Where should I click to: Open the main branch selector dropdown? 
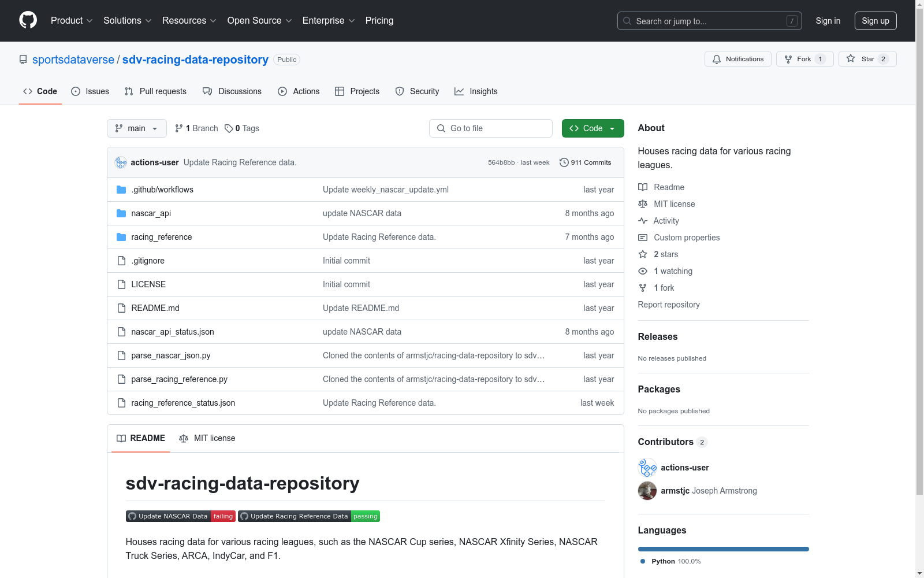pyautogui.click(x=137, y=128)
